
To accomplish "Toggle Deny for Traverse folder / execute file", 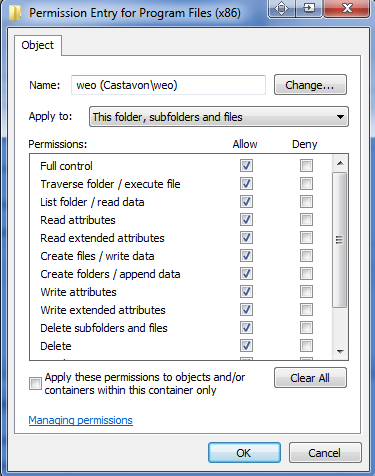I will pos(306,184).
